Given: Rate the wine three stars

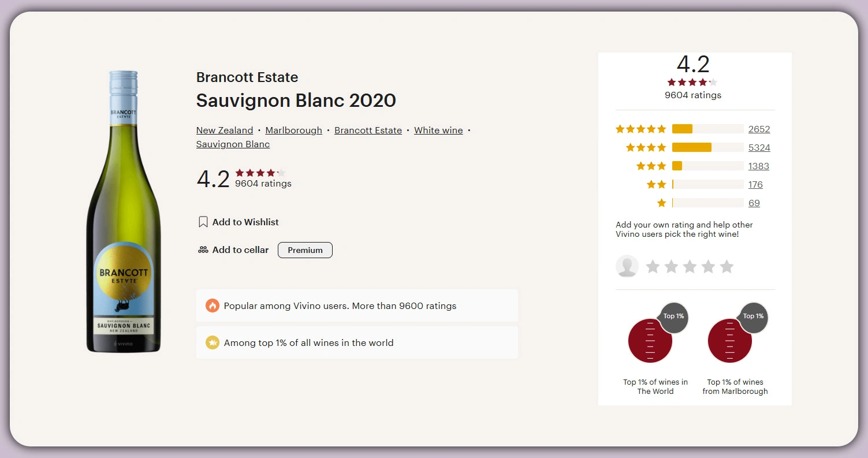Looking at the screenshot, I should [690, 266].
